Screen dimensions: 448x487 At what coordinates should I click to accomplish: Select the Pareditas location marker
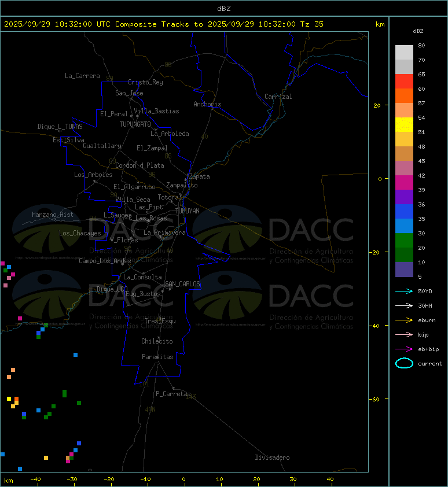point(157,357)
